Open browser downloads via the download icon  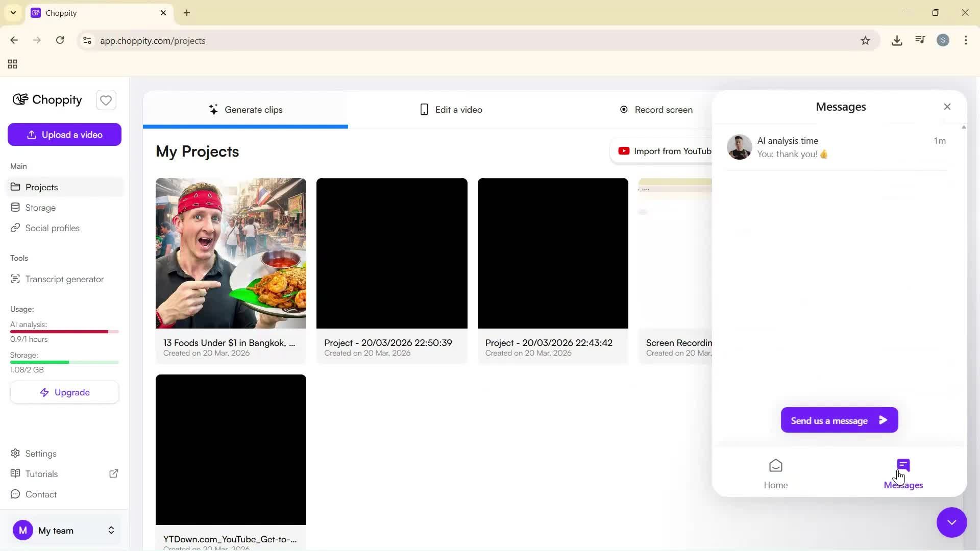(897, 40)
